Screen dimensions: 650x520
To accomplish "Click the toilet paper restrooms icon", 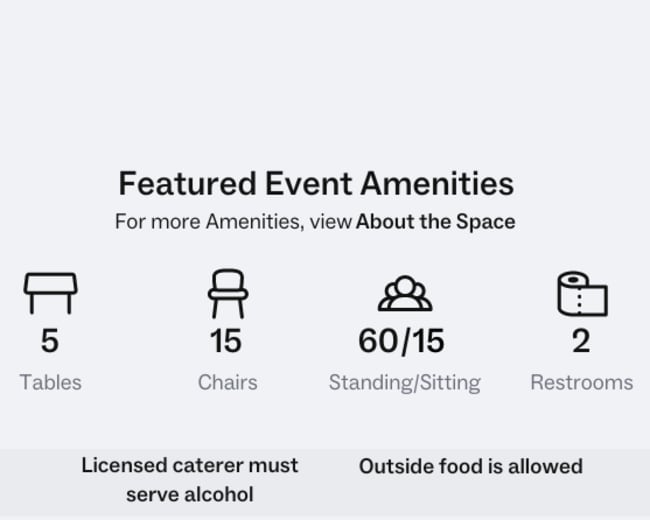I will coord(582,294).
